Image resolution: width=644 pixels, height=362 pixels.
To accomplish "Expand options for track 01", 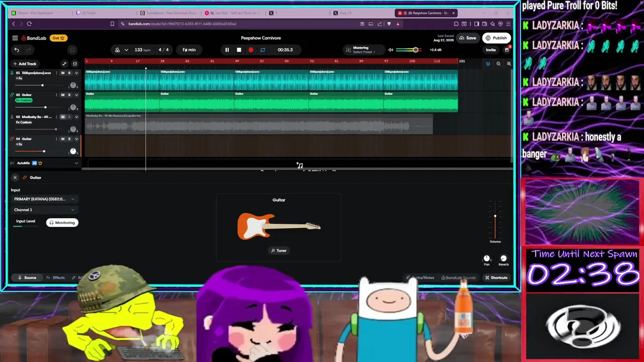I will 76,73.
